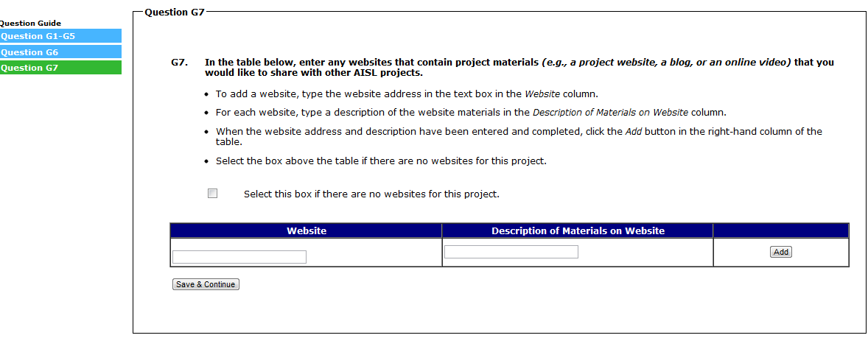The width and height of the screenshot is (868, 338).
Task: Click the Save & Continue button
Action: 206,284
